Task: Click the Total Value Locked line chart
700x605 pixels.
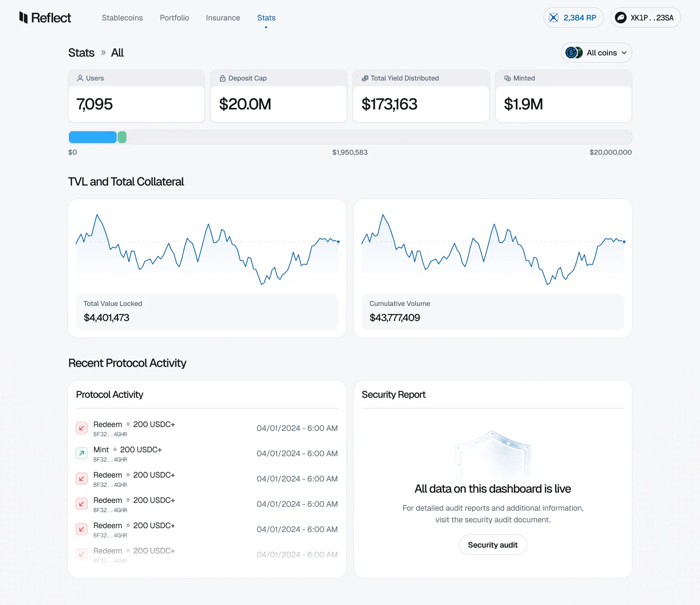Action: (x=207, y=249)
